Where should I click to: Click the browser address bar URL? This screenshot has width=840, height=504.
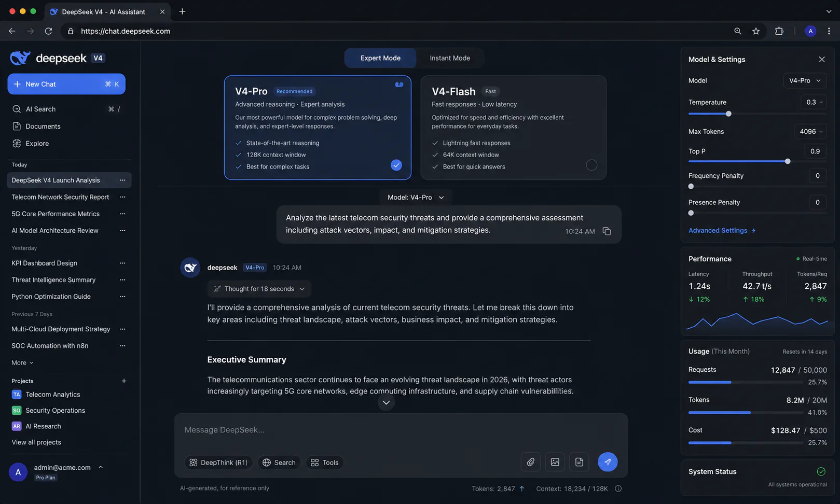(x=126, y=31)
